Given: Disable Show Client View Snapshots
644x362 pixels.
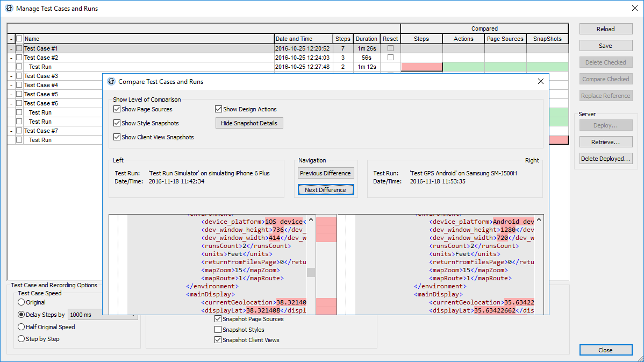Looking at the screenshot, I should coord(117,137).
